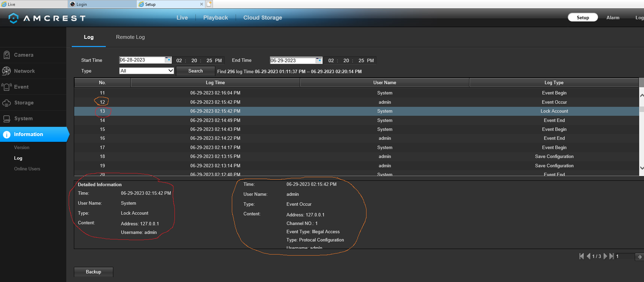Open Cloud Storage page
This screenshot has height=282, width=644.
coord(263,18)
